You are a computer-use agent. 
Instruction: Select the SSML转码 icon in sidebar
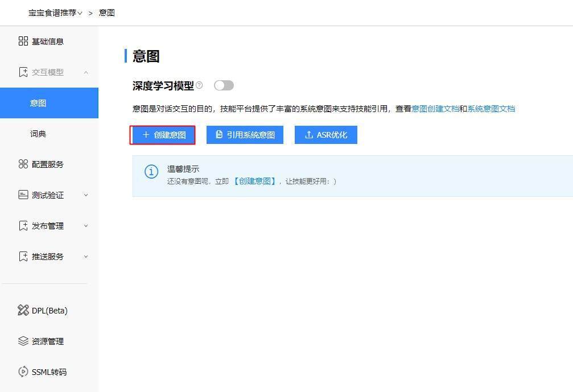point(23,372)
